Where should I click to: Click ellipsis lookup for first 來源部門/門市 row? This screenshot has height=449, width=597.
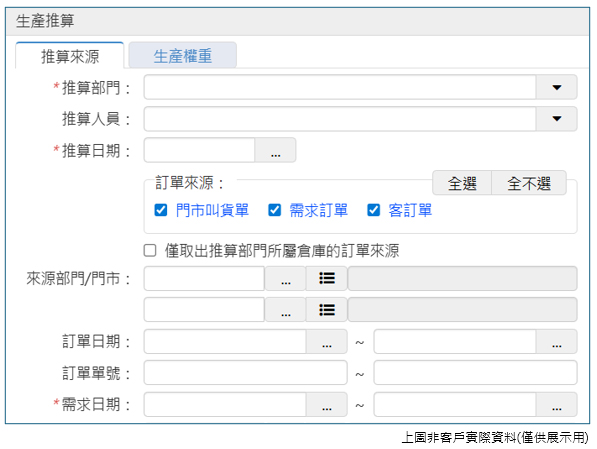click(286, 278)
